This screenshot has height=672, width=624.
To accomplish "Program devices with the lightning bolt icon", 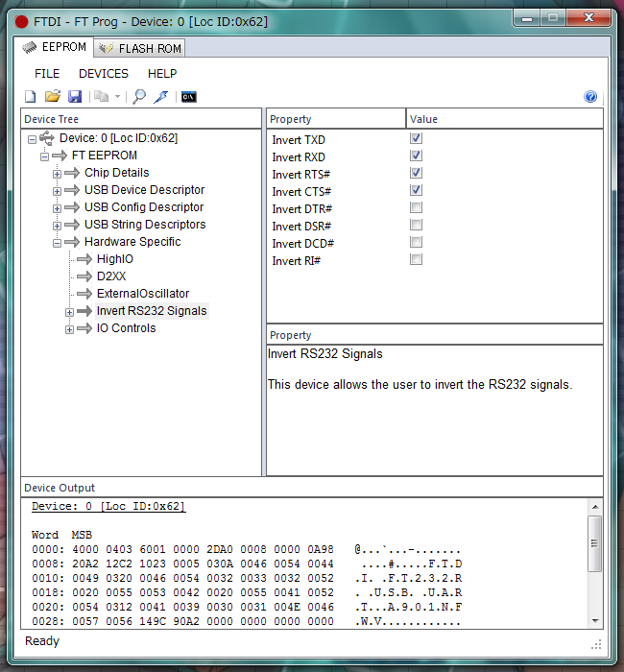I will tap(161, 96).
